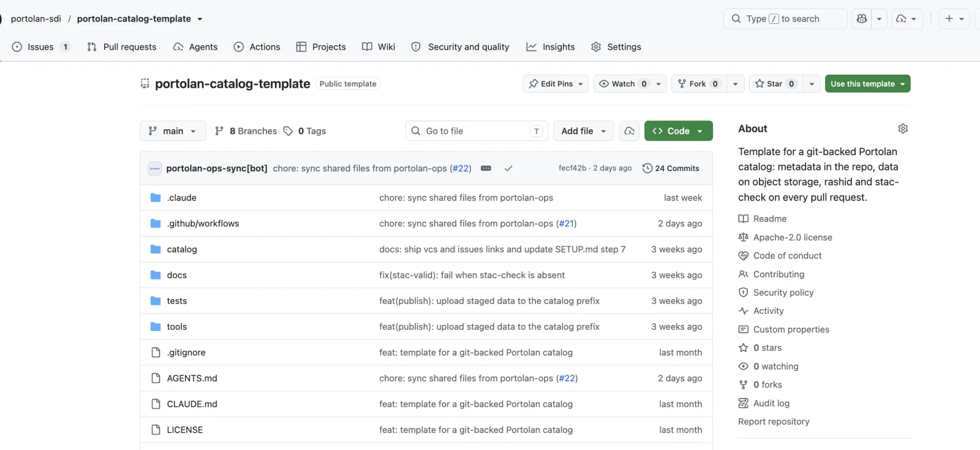Viewport: 980px width, 450px height.
Task: Open pull request #22 in latest commit header
Action: point(461,168)
